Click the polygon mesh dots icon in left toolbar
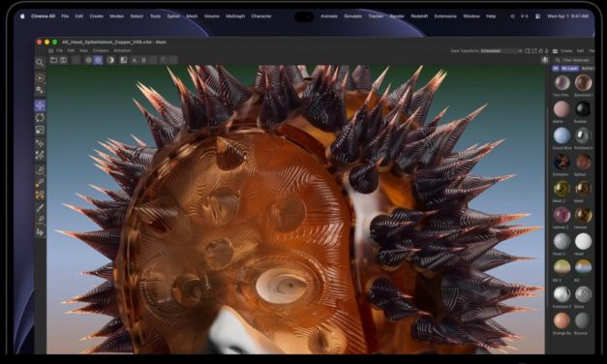607x364 pixels. (x=40, y=155)
